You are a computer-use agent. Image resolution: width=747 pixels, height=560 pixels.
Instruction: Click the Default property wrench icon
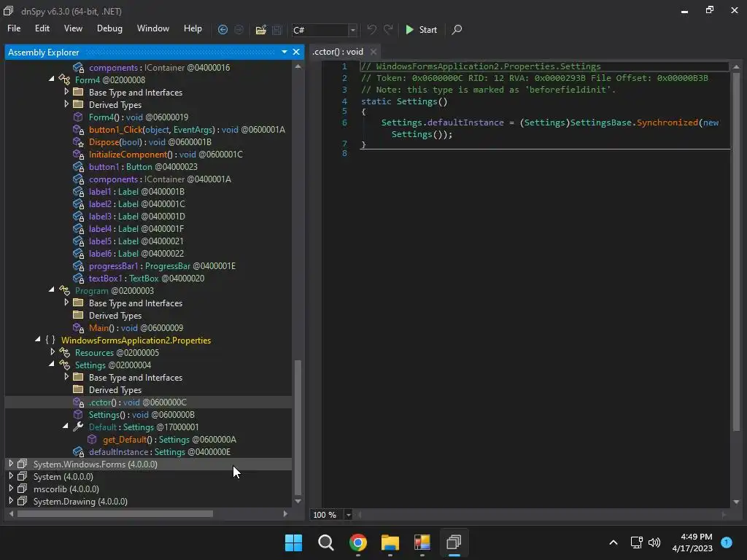78,427
